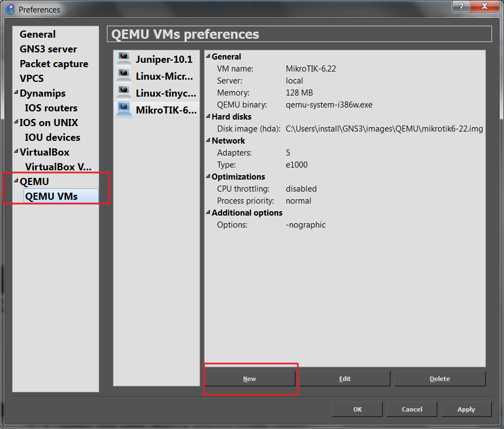Apply the preference changes
This screenshot has width=504, height=429.
pyautogui.click(x=466, y=409)
